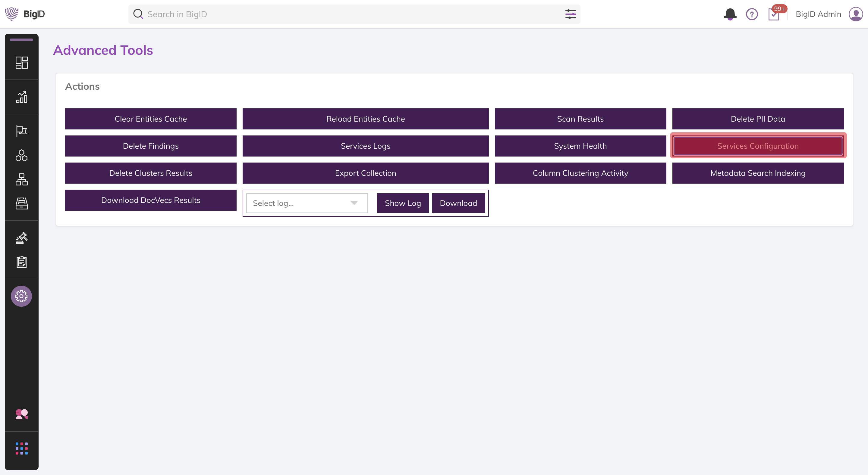The width and height of the screenshot is (868, 475).
Task: Open the hexagon cluster icon
Action: 22,156
